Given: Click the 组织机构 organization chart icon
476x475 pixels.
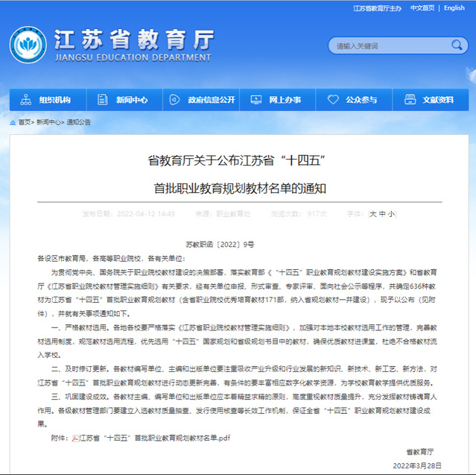Looking at the screenshot, I should pyautogui.click(x=26, y=100).
